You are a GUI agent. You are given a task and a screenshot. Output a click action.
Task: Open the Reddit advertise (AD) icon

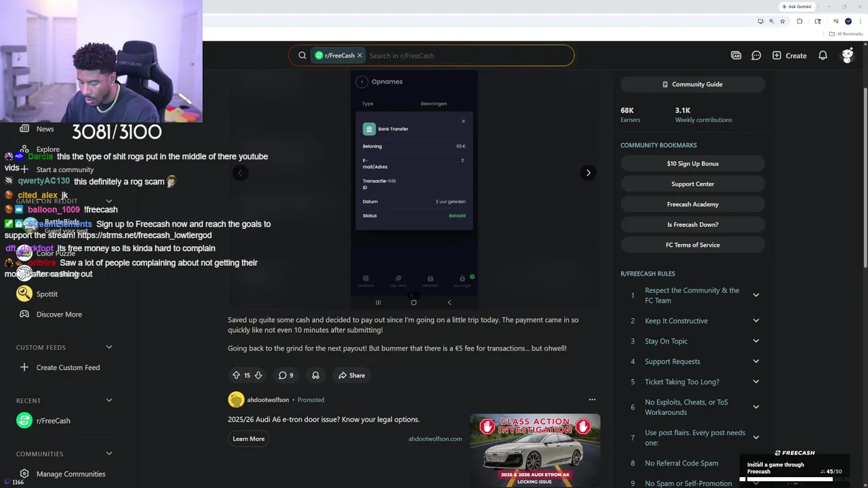point(736,56)
